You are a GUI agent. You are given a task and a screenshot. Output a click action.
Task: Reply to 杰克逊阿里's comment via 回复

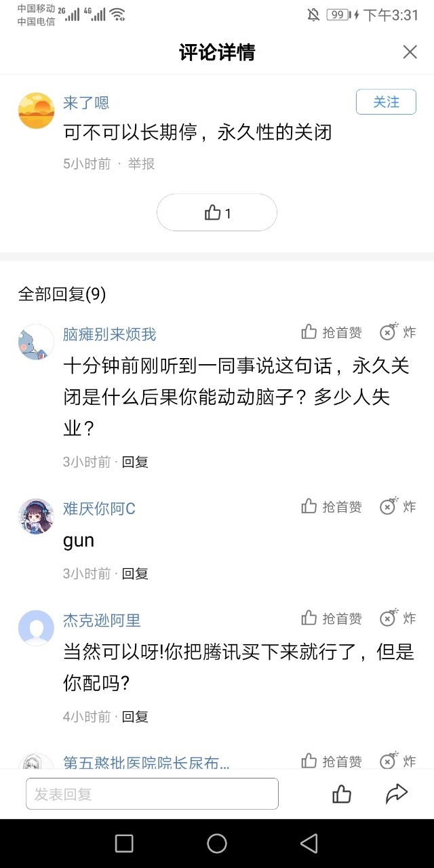(x=135, y=717)
